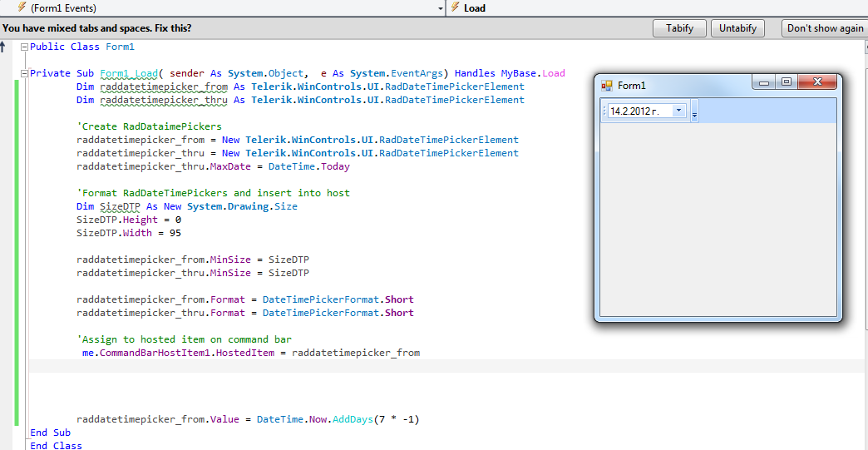Click the Form1 window icon
The height and width of the screenshot is (450, 868).
607,86
